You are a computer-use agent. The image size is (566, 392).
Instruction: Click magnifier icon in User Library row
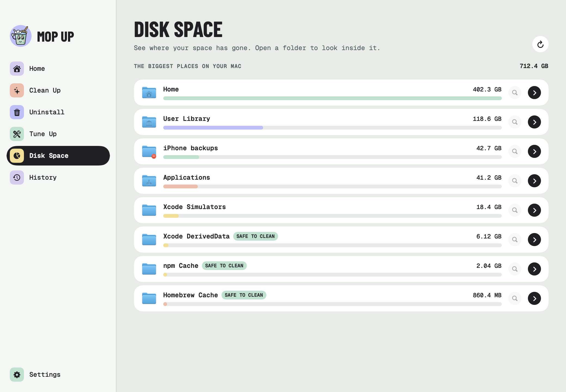point(515,122)
